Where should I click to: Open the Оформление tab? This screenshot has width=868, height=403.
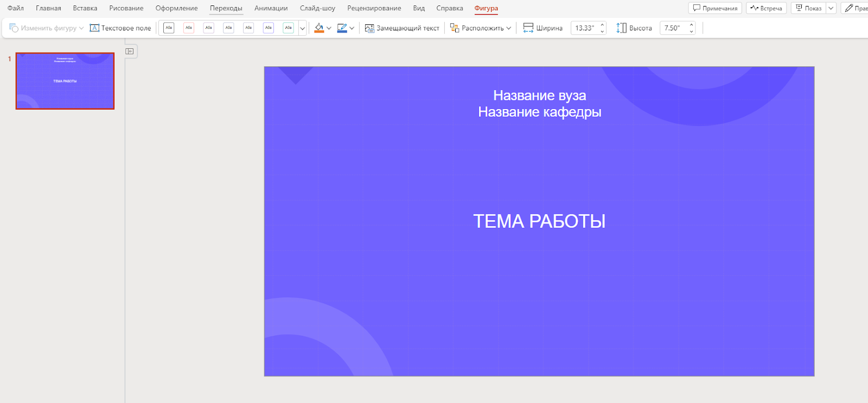click(176, 8)
